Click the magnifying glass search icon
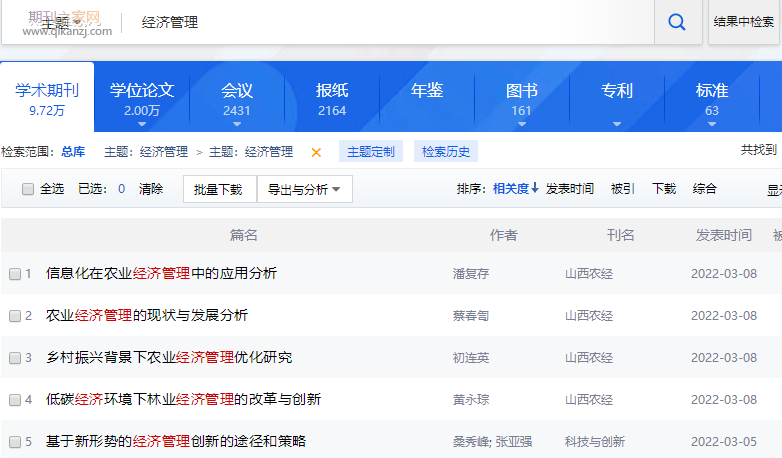782x458 pixels. [677, 22]
